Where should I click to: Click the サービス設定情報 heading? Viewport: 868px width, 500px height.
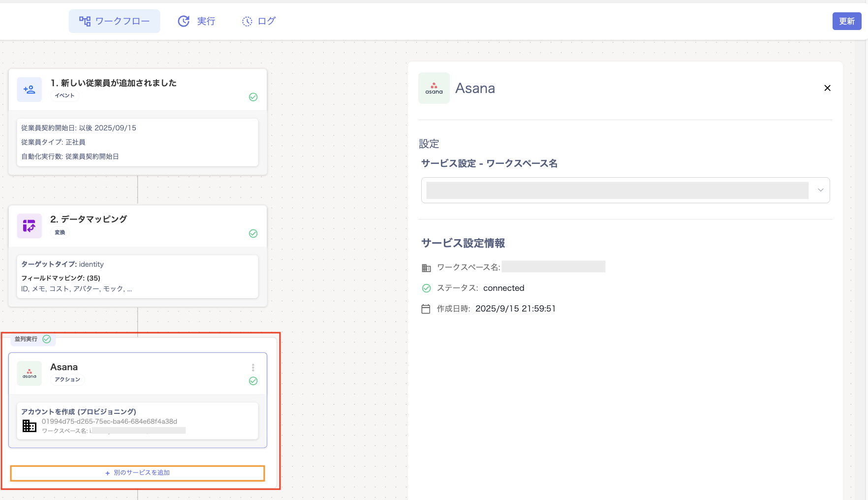[x=464, y=243]
